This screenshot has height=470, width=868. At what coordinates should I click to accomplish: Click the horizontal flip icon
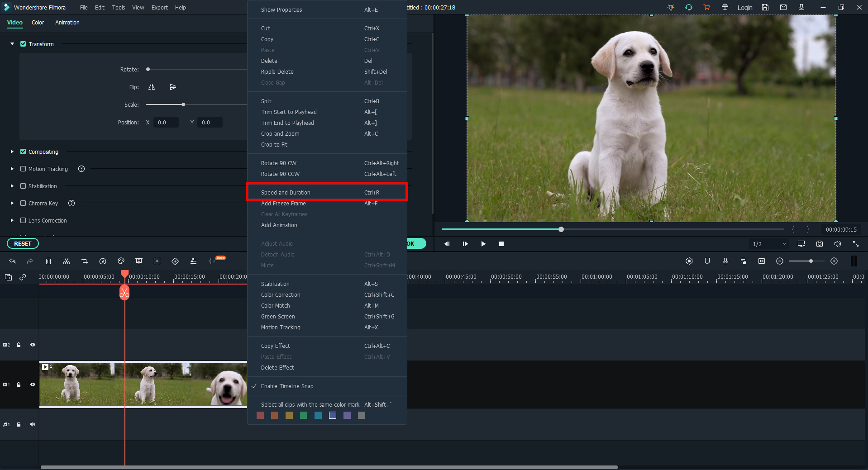pyautogui.click(x=152, y=87)
